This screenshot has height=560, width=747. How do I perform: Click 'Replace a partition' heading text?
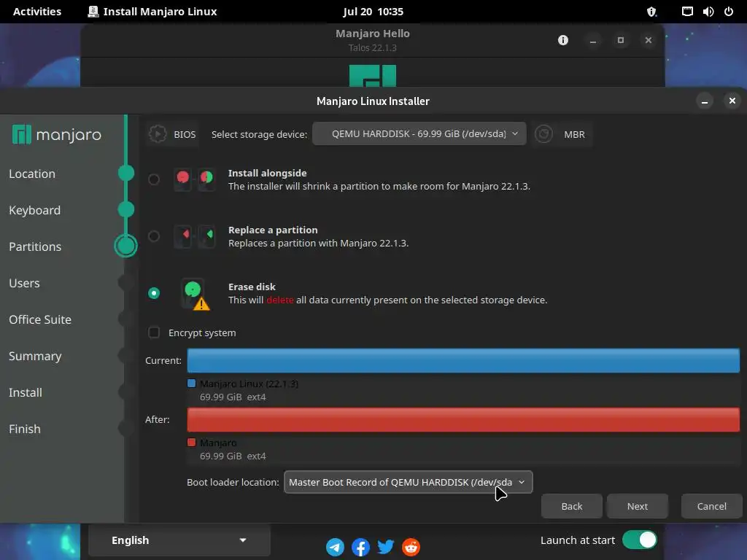(x=273, y=230)
